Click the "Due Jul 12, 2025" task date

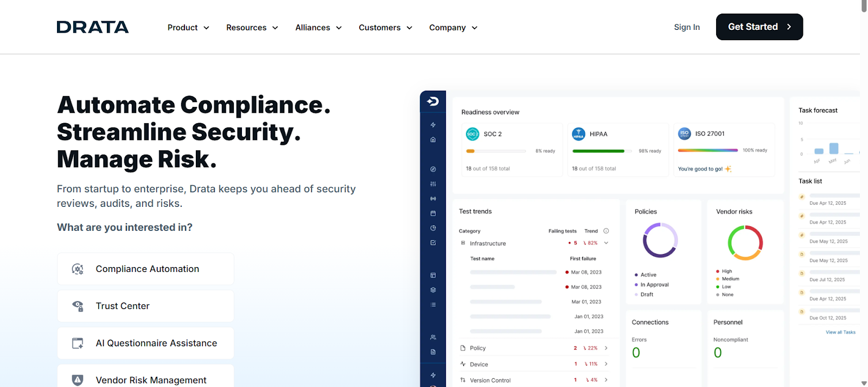(x=827, y=280)
